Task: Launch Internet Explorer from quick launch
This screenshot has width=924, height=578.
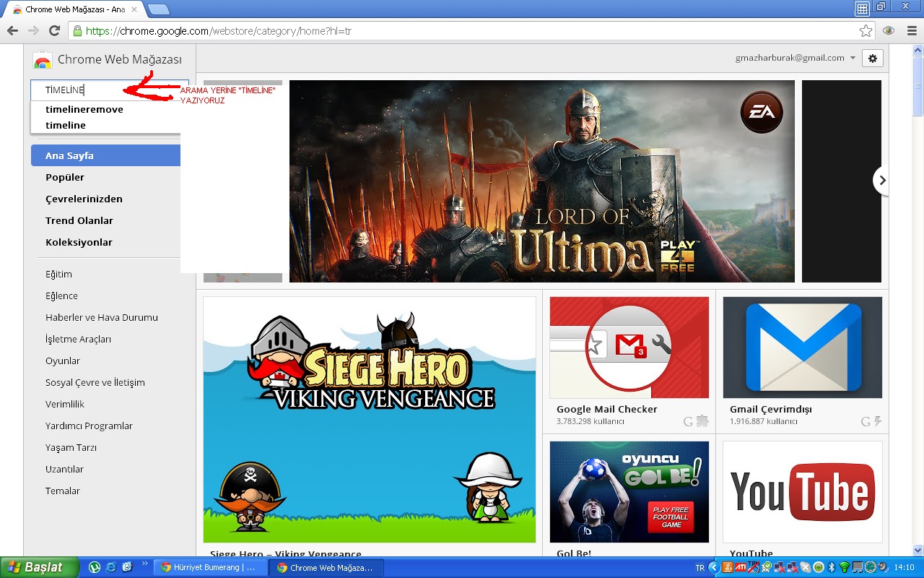Action: [110, 567]
